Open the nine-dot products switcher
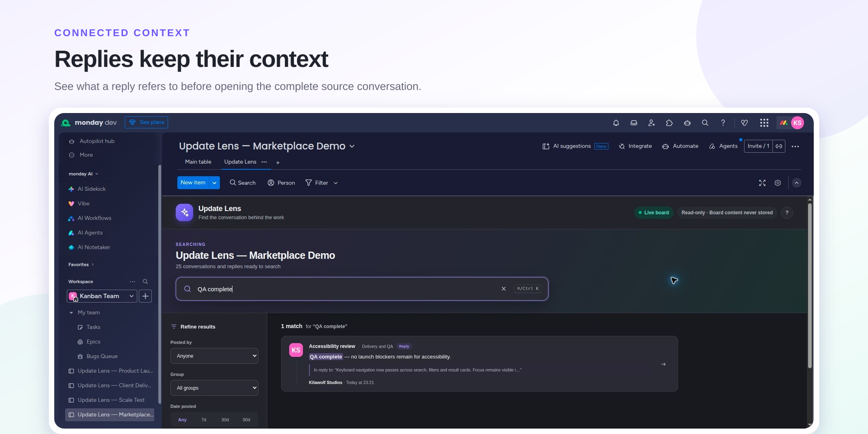The width and height of the screenshot is (868, 434). [x=764, y=123]
